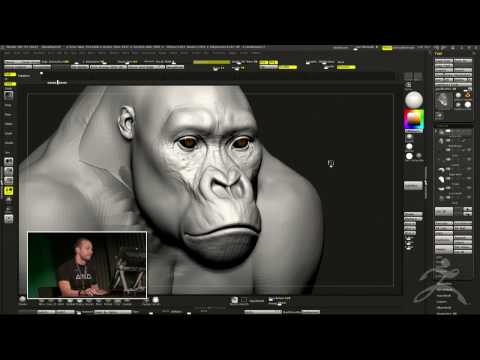The height and width of the screenshot is (360, 480).
Task: Click the long yellow-green highlighted bar in top shelf
Action: point(211,62)
